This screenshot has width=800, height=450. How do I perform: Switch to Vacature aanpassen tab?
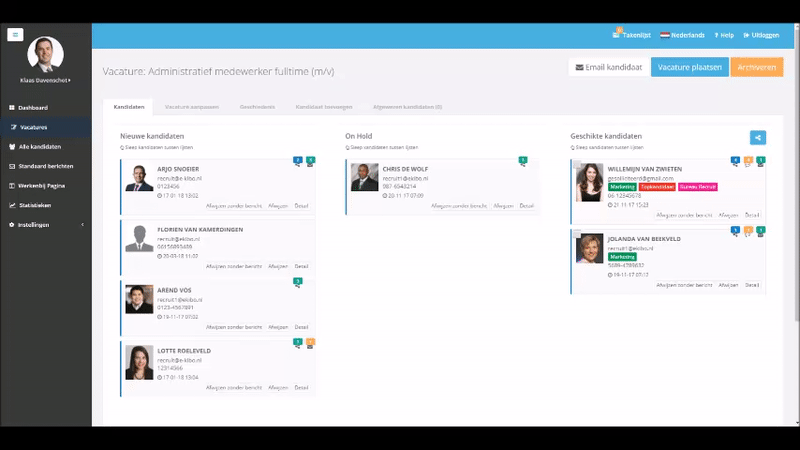click(192, 107)
